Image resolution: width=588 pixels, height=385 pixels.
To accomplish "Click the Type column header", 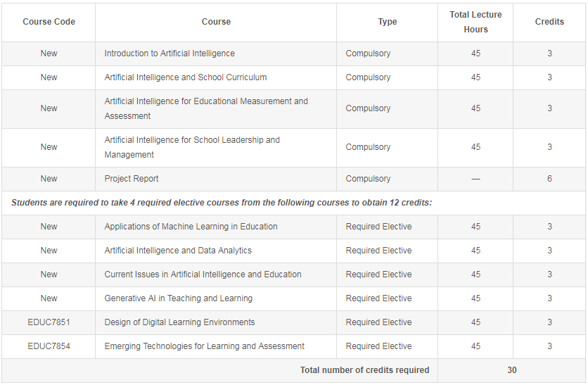I will point(387,22).
